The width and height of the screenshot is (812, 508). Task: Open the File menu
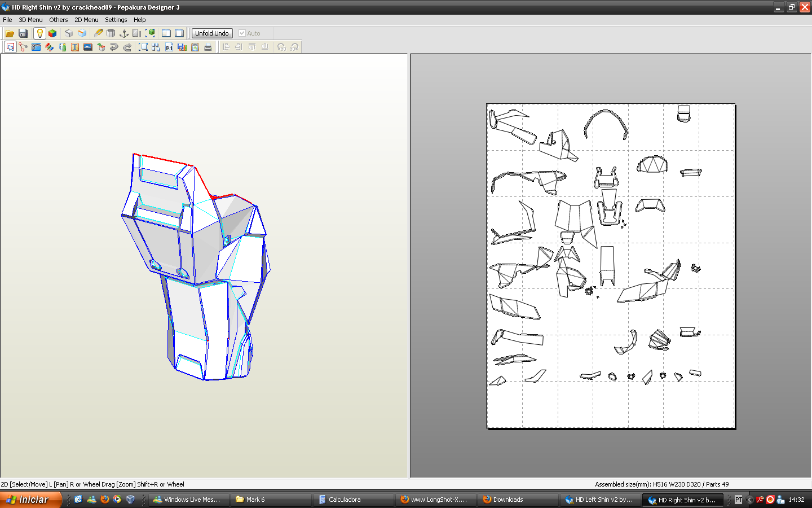point(7,20)
